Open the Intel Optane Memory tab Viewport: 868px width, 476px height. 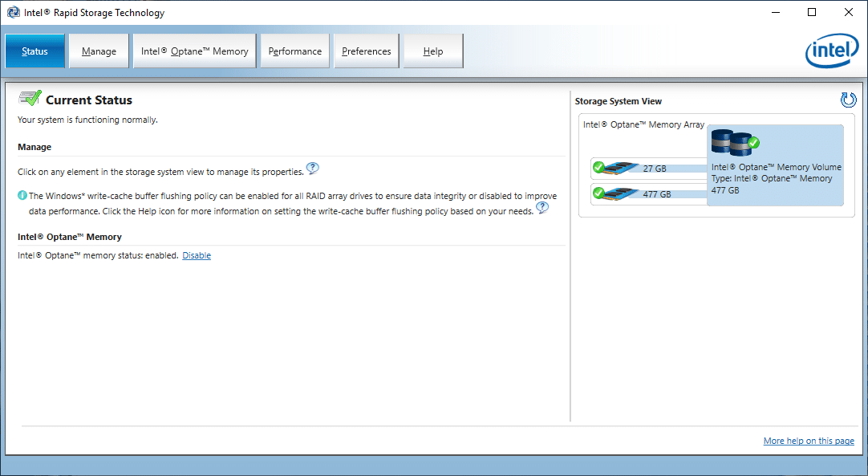194,51
